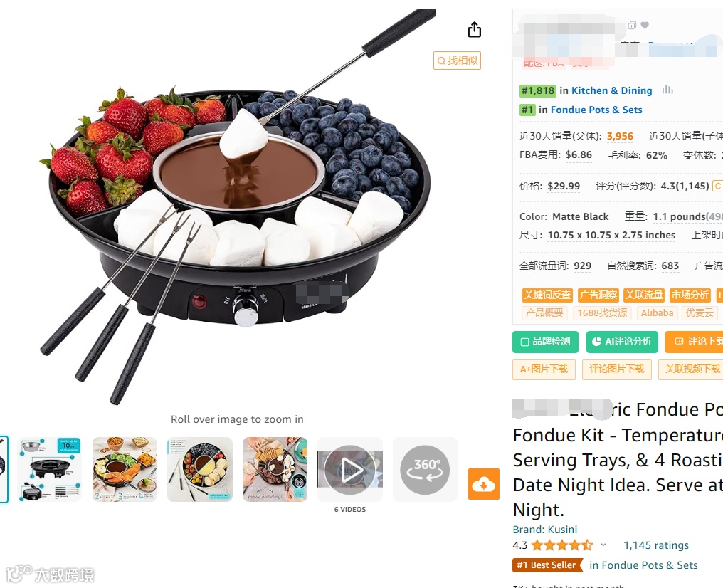Image resolution: width=723 pixels, height=588 pixels.
Task: Click the heart favorite icon
Action: coord(645,25)
